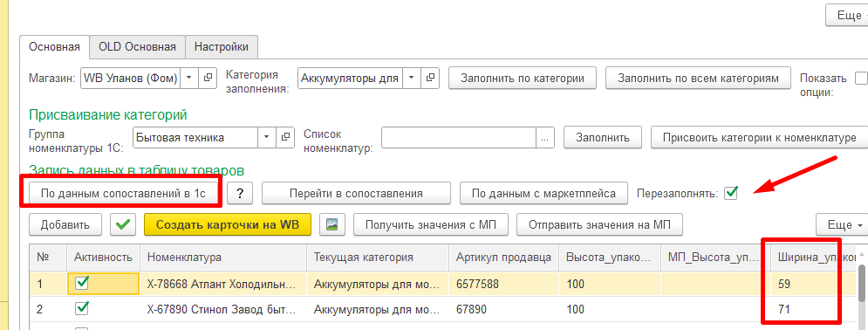
Task: Expand the Группа номенклатуры 1С dropdown arrow
Action: point(266,137)
